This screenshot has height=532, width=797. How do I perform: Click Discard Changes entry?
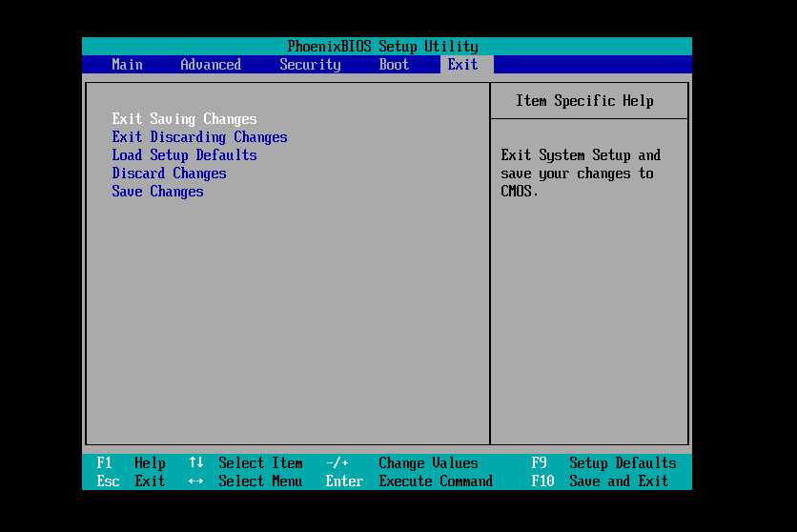click(170, 174)
